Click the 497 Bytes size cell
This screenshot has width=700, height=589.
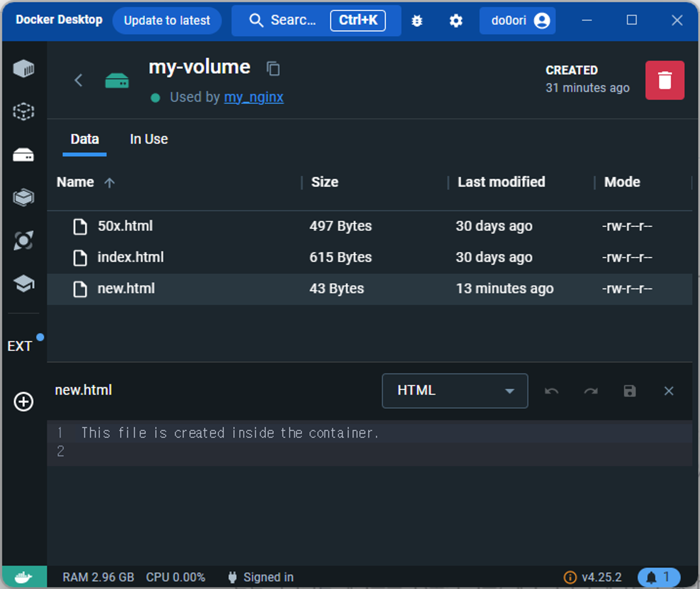pyautogui.click(x=341, y=226)
